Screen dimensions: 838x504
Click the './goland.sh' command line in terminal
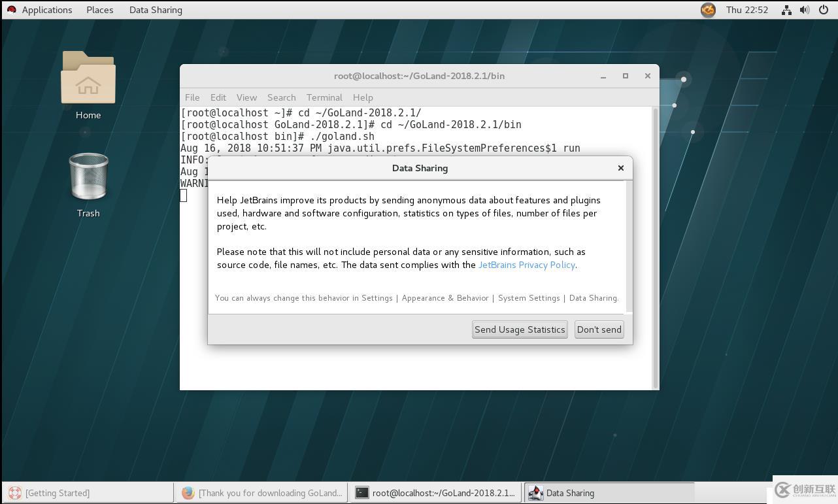tap(278, 136)
